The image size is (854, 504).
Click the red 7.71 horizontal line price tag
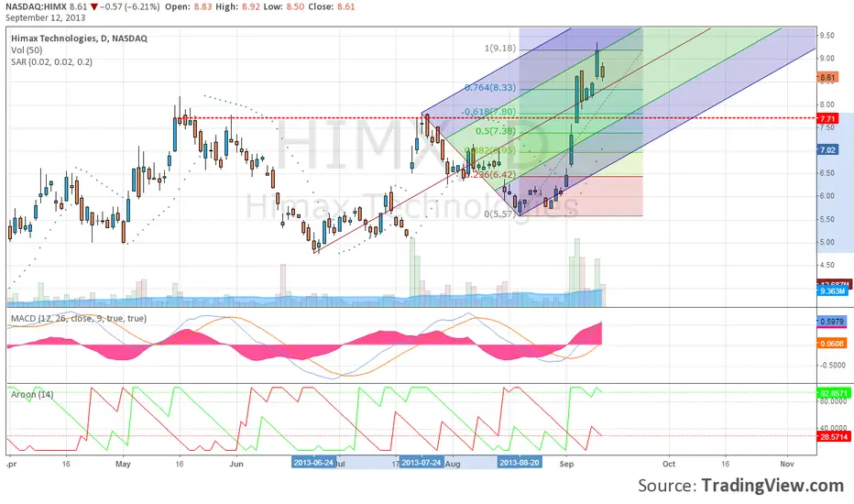[x=827, y=118]
